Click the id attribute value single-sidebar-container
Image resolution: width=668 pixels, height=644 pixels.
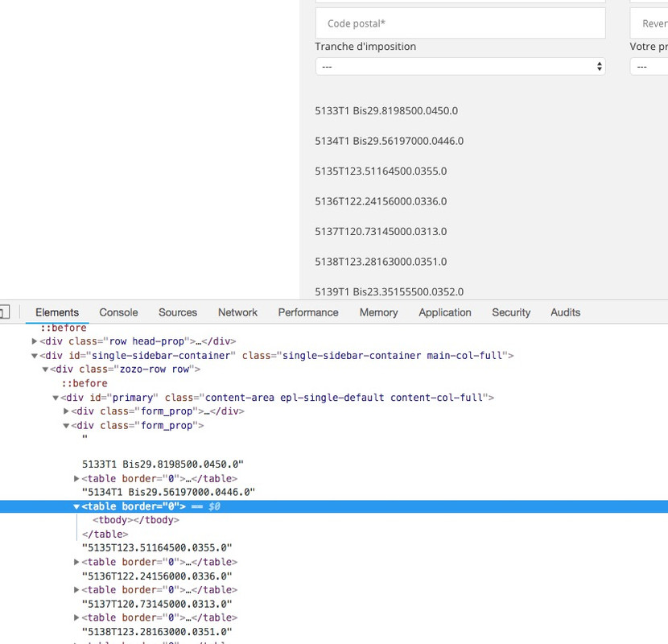coord(161,356)
